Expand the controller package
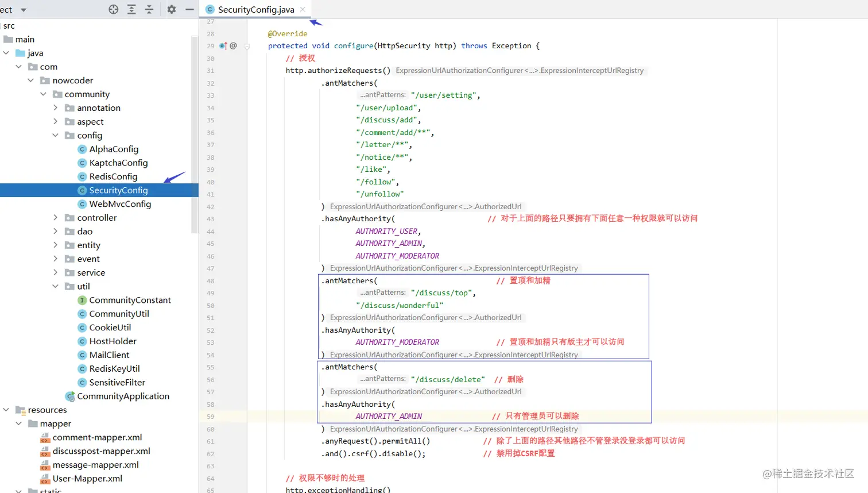The width and height of the screenshot is (868, 493). pyautogui.click(x=55, y=218)
